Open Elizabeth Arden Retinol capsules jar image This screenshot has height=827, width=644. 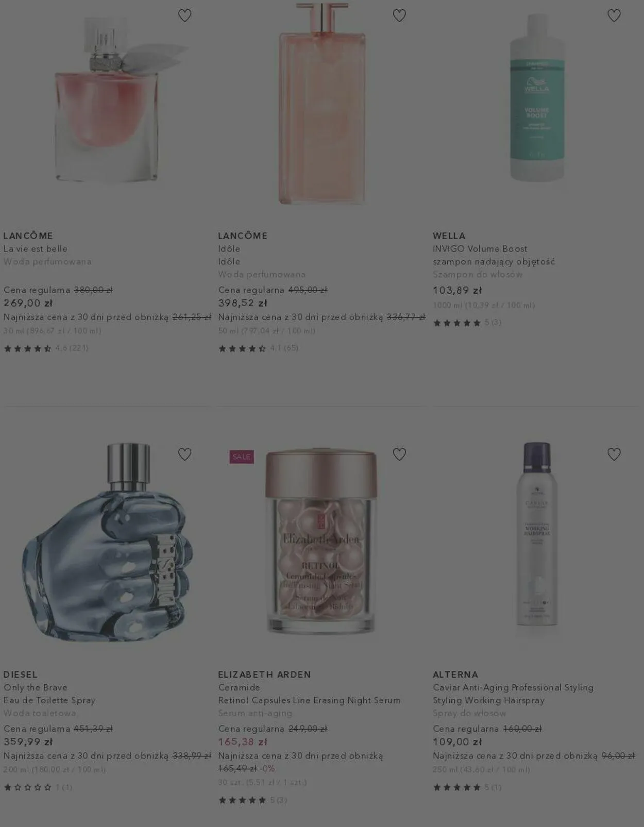click(x=322, y=540)
